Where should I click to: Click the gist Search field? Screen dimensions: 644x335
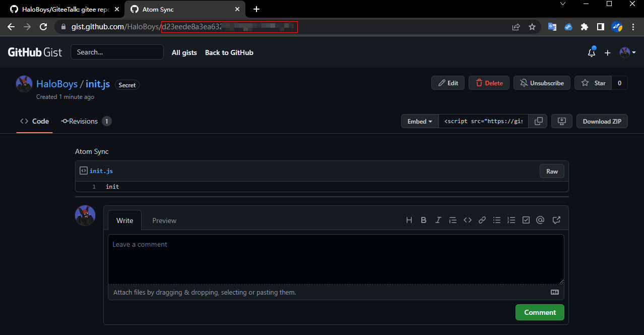click(x=117, y=52)
